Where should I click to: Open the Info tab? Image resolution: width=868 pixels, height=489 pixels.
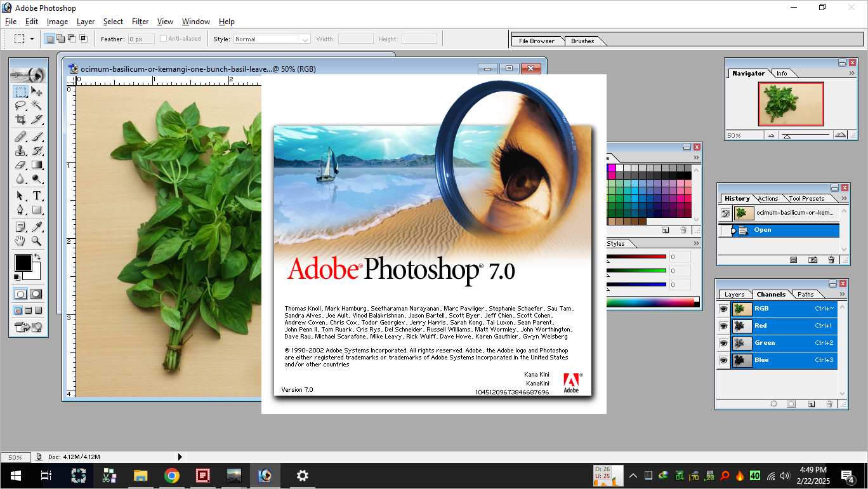coord(782,74)
